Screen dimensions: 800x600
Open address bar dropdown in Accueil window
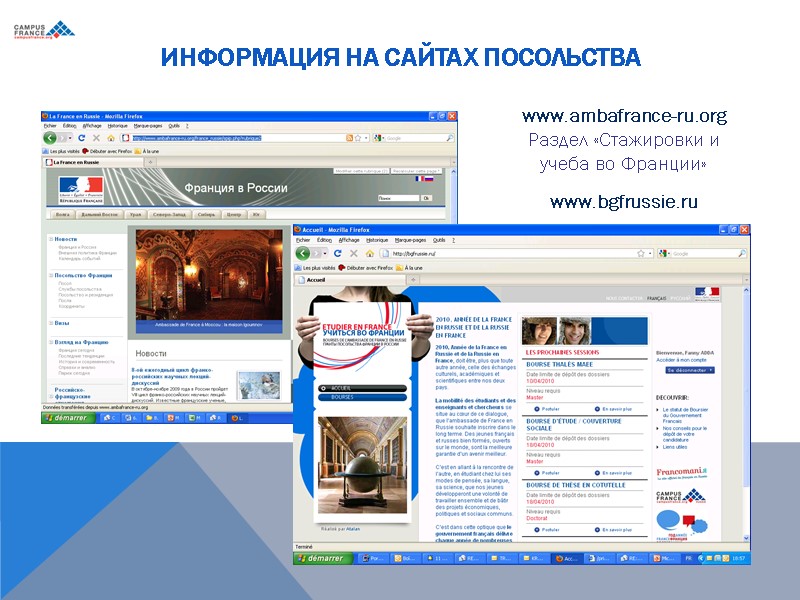650,253
